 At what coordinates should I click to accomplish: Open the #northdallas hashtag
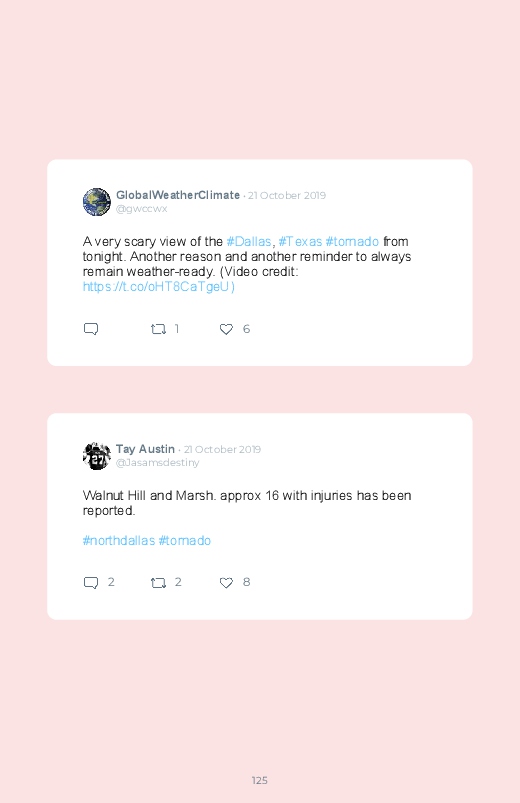119,540
